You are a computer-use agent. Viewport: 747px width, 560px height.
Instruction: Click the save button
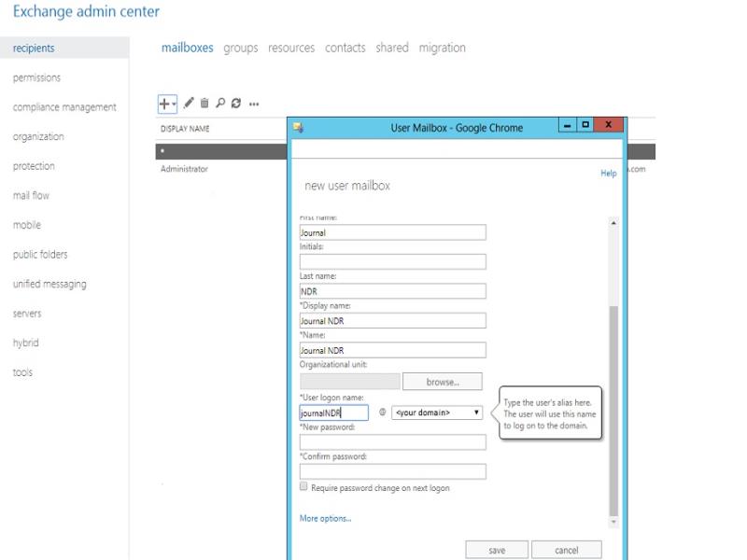tap(497, 550)
